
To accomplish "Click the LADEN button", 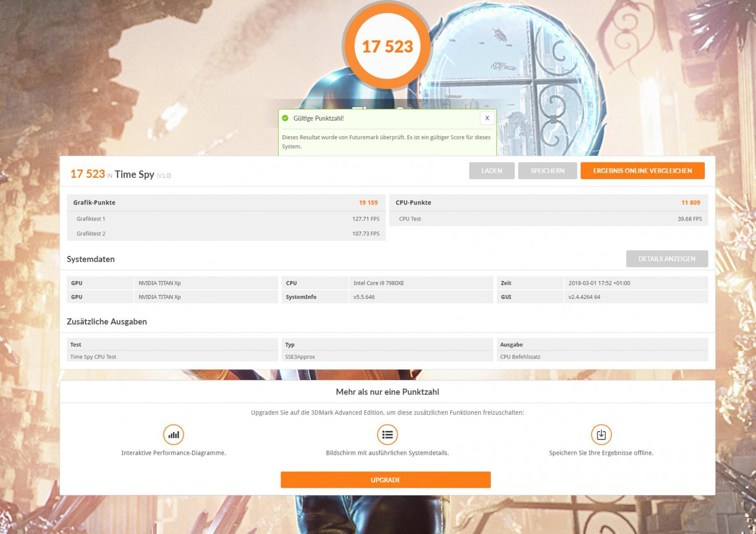I will tap(492, 171).
